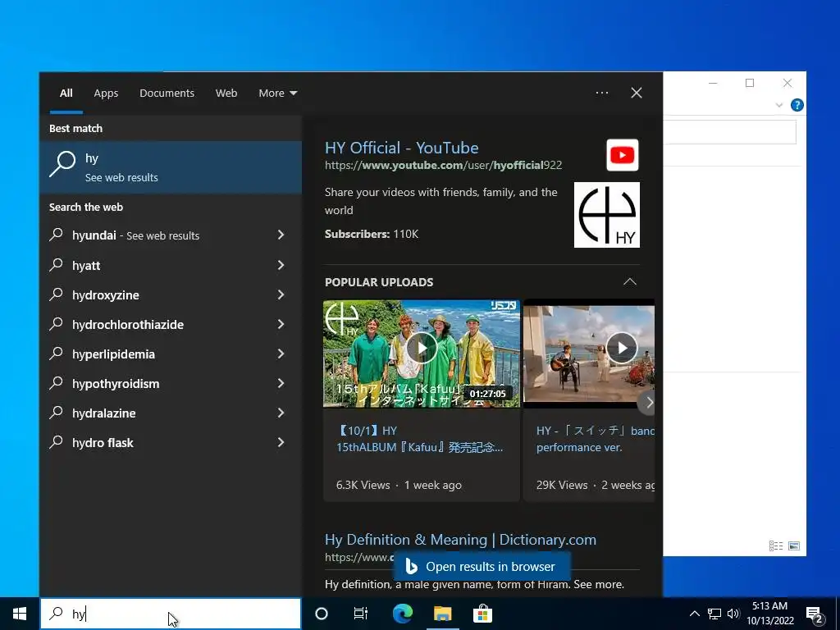Click the taskbar search box containing 'hy'

click(171, 614)
